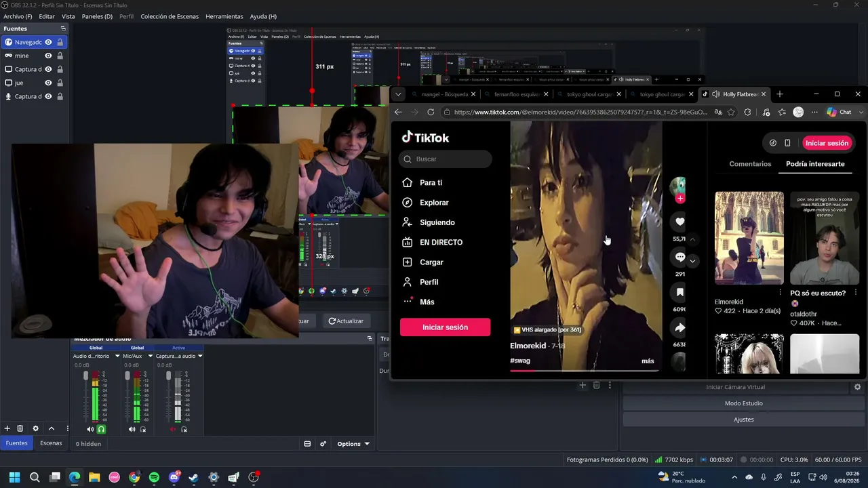
Task: Go back in the Edge browser
Action: [398, 112]
